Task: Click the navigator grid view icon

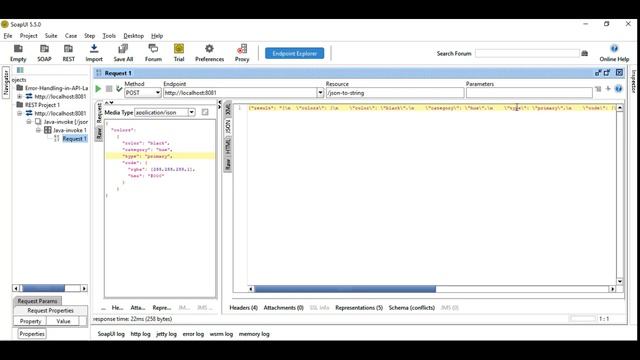Action: click(x=20, y=70)
